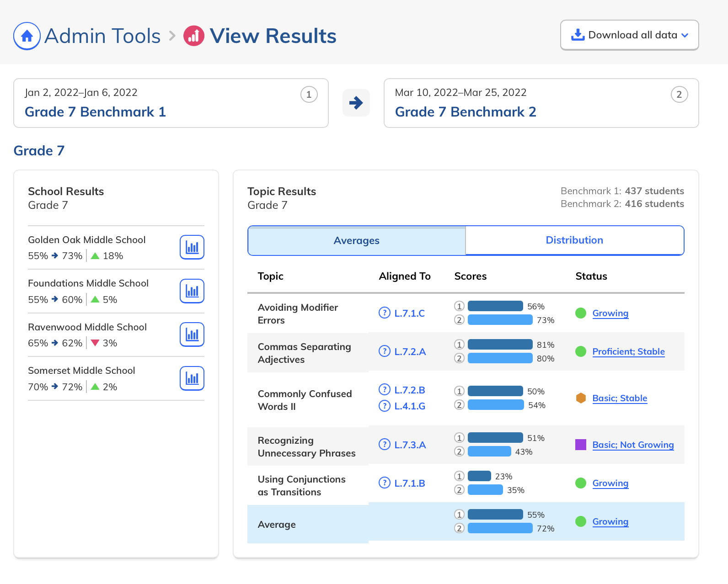Click help icon beside L.4.1.G standard
Viewport: 728px width, 584px height.
point(385,406)
